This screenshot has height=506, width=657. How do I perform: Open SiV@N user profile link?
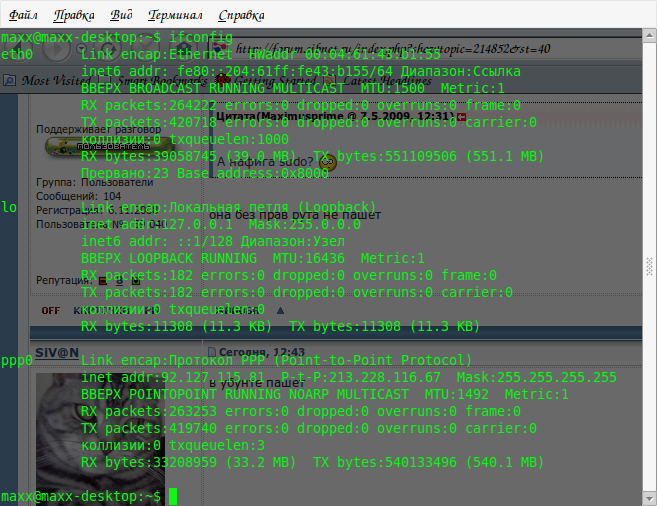(57, 353)
